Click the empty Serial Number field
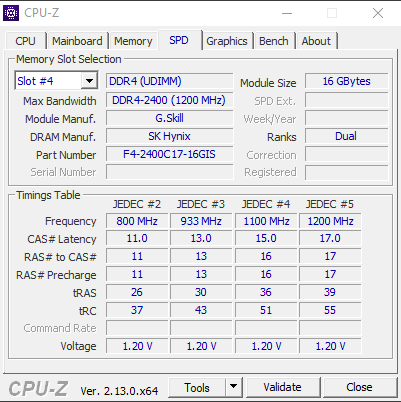 click(169, 172)
